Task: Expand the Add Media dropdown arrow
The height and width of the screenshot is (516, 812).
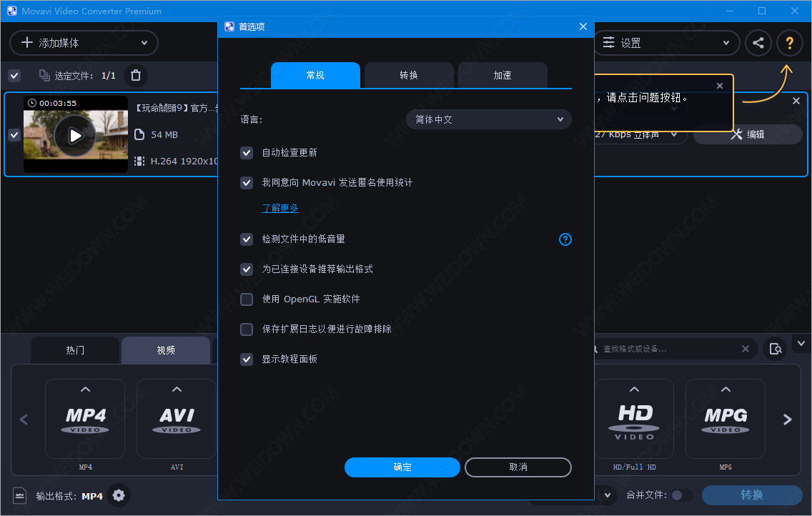Action: [x=144, y=43]
